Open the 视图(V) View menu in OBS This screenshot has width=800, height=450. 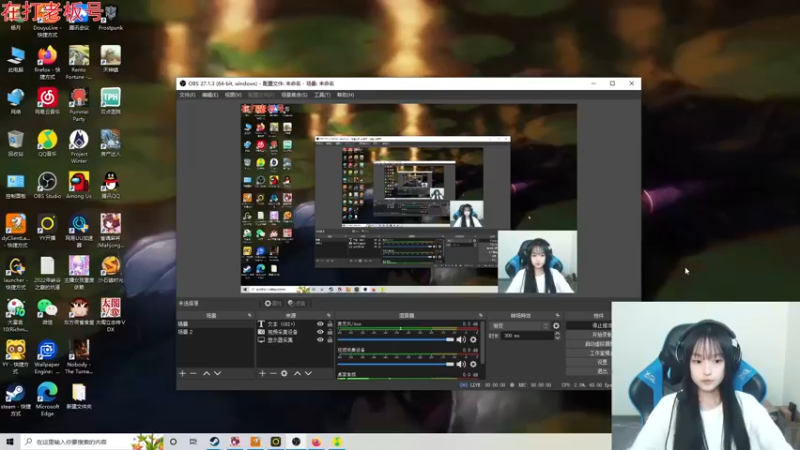tap(233, 95)
